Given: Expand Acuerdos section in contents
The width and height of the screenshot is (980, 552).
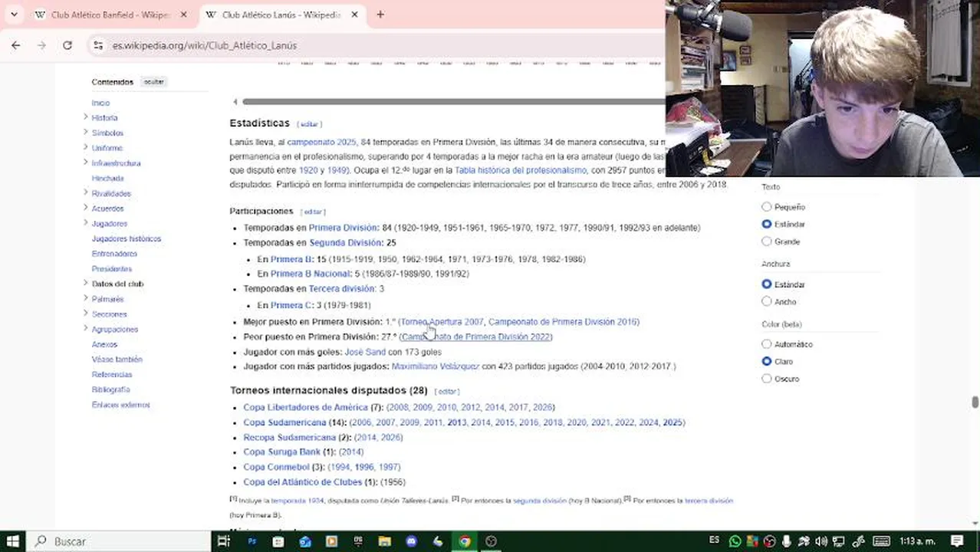Looking at the screenshot, I should click(x=85, y=208).
